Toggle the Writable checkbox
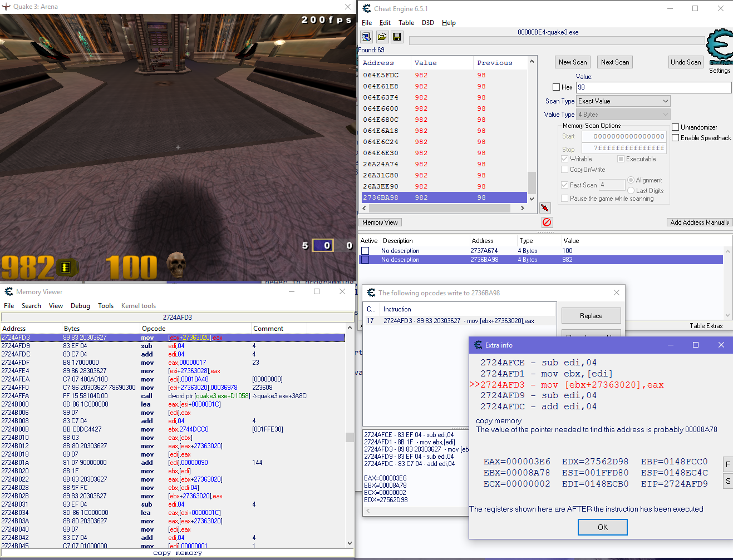Image resolution: width=733 pixels, height=560 pixels. pyautogui.click(x=564, y=159)
